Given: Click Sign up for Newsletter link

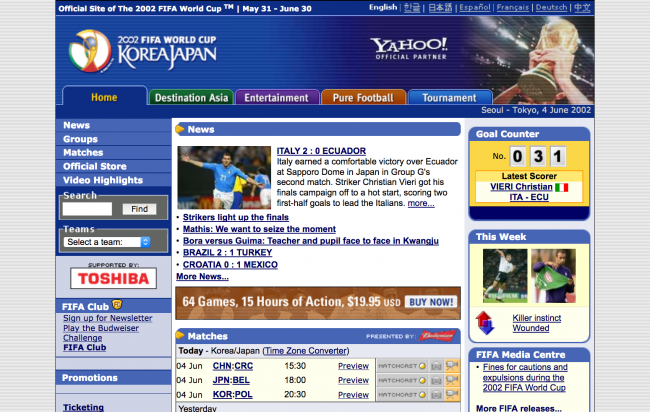Looking at the screenshot, I should coord(108,318).
